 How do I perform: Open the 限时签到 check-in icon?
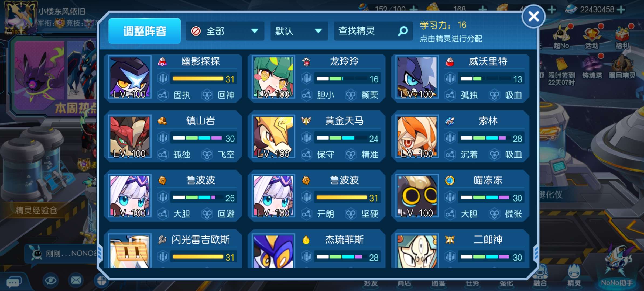coord(561,71)
